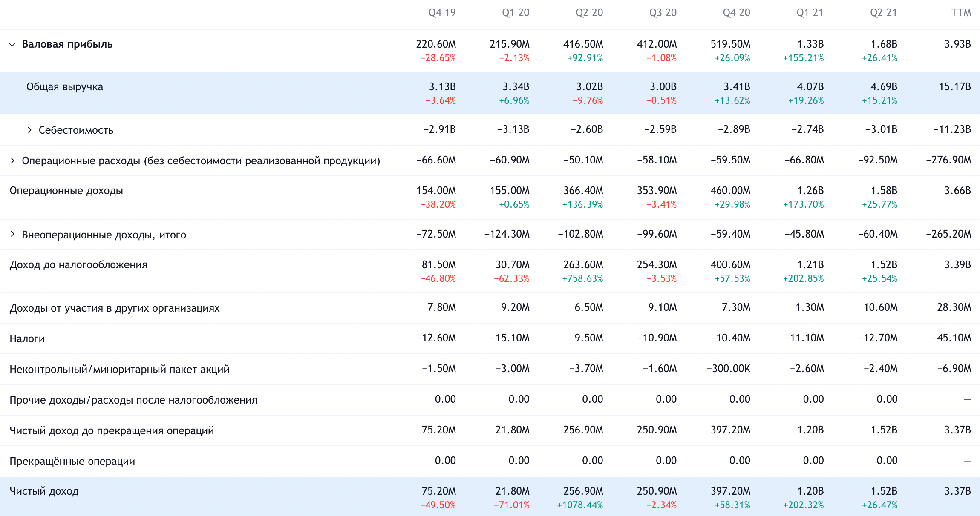Select the Q3 20 column header

[663, 13]
